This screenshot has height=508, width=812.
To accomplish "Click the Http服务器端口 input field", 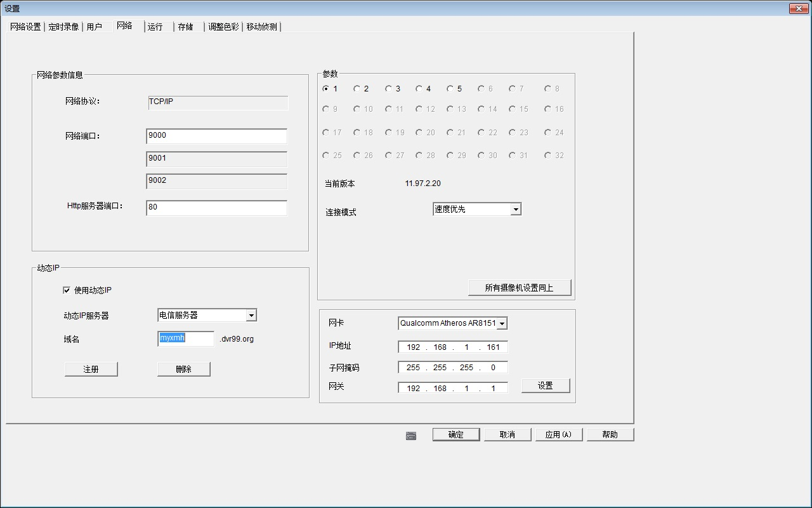I will pos(216,208).
